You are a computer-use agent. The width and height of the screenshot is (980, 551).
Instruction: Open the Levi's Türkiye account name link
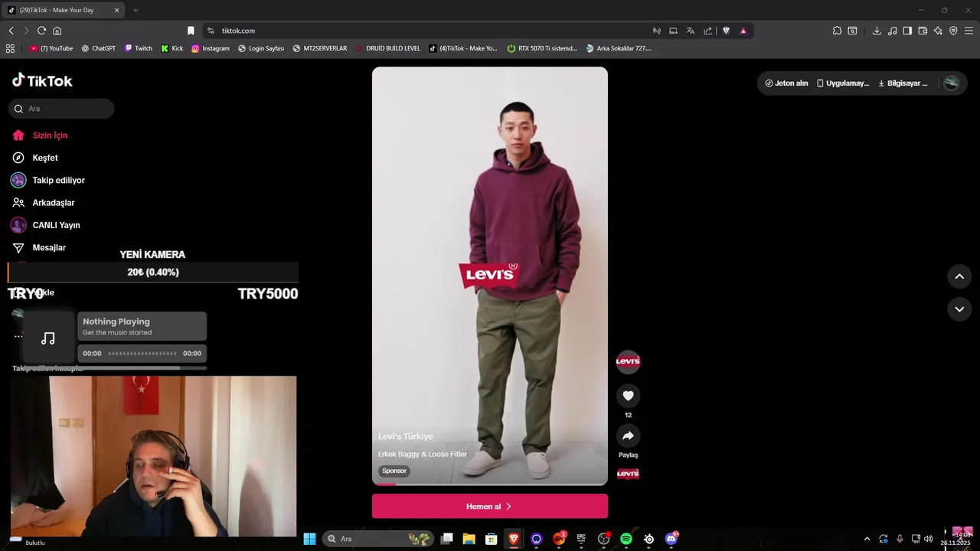tap(406, 436)
